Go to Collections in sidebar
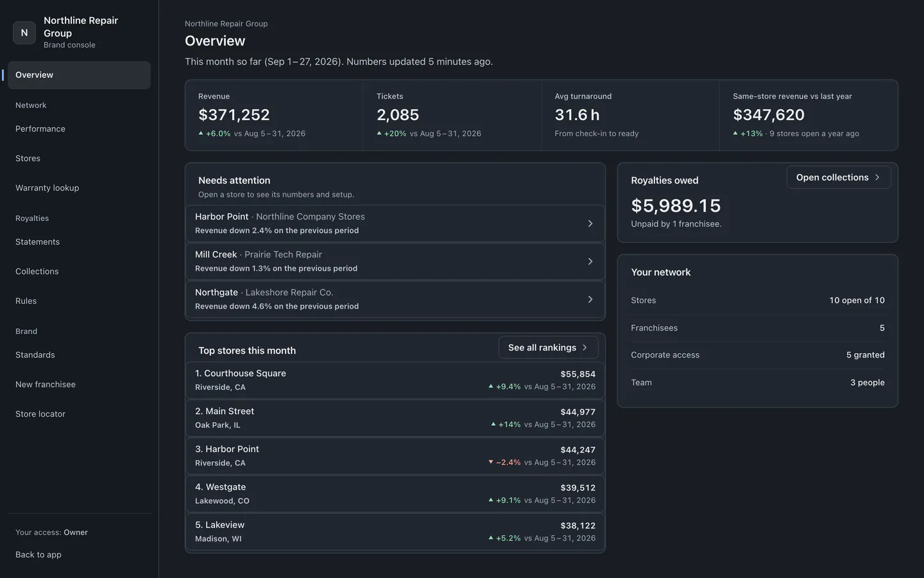 pos(79,272)
